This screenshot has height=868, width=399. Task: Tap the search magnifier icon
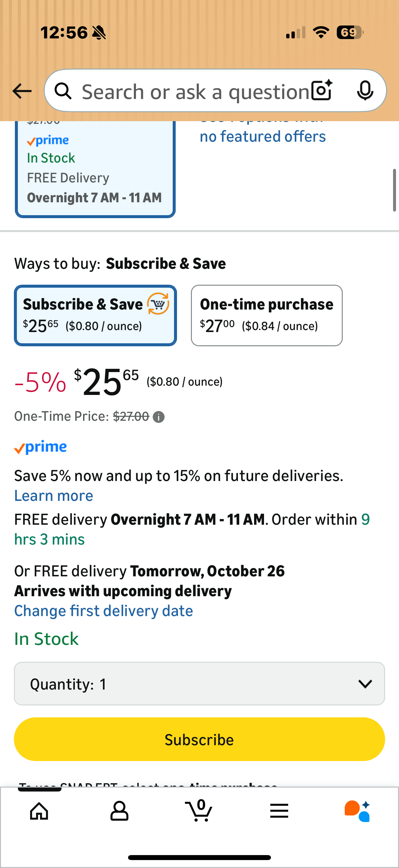pos(63,91)
